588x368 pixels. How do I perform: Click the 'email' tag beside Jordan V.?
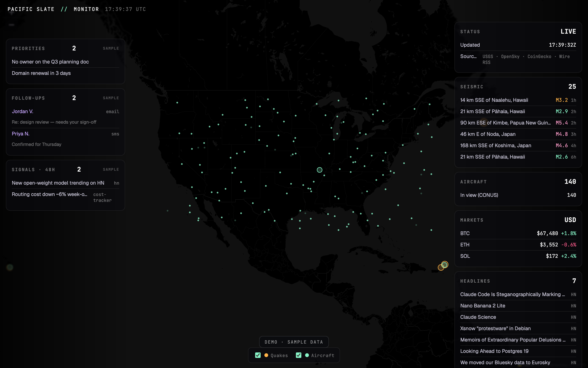pos(113,112)
